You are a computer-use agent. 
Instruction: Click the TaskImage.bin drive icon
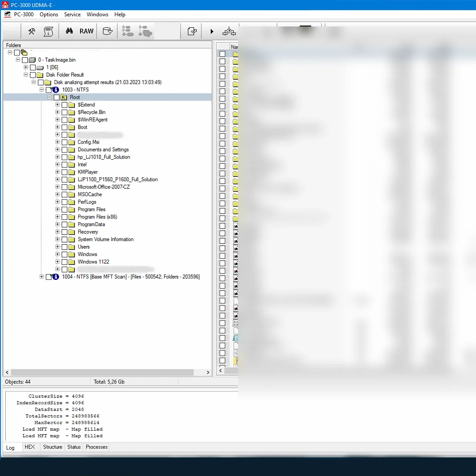[32, 60]
